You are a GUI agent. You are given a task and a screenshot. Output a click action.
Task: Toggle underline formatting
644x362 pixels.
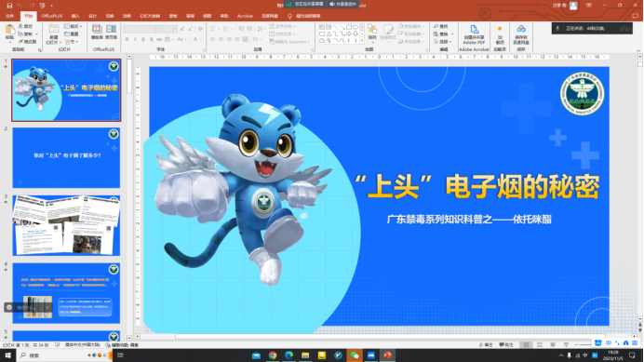pos(143,39)
